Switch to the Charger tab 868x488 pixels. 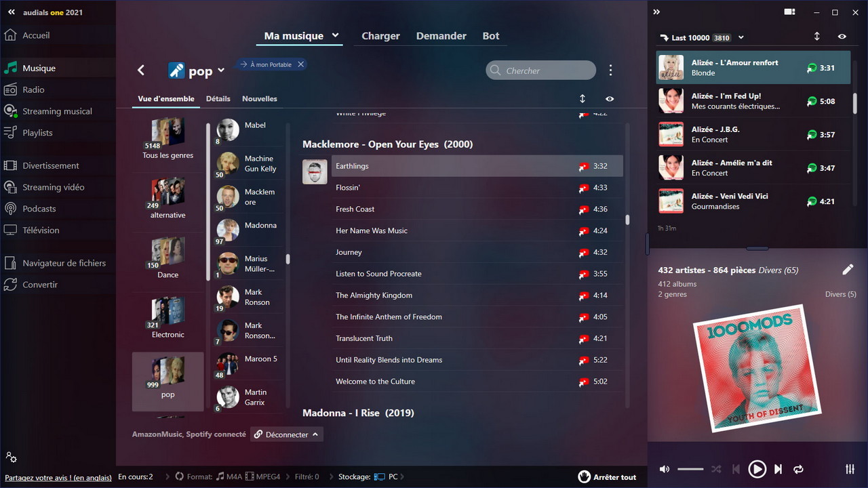(380, 36)
